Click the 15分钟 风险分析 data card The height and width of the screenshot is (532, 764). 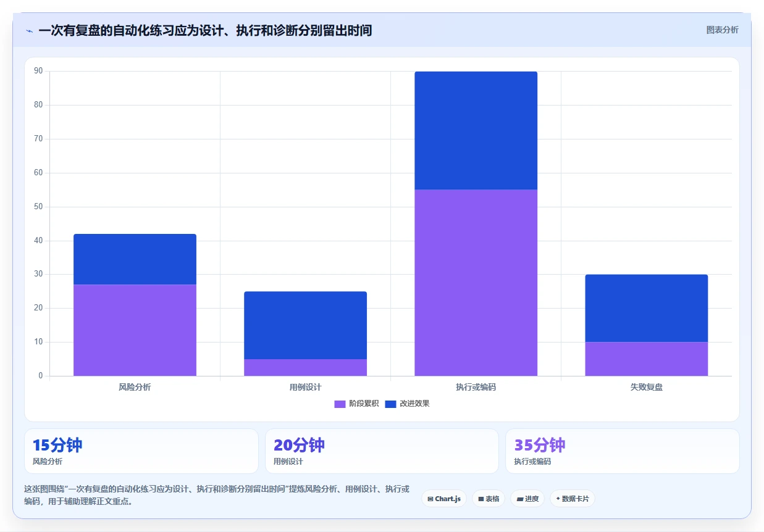click(141, 451)
